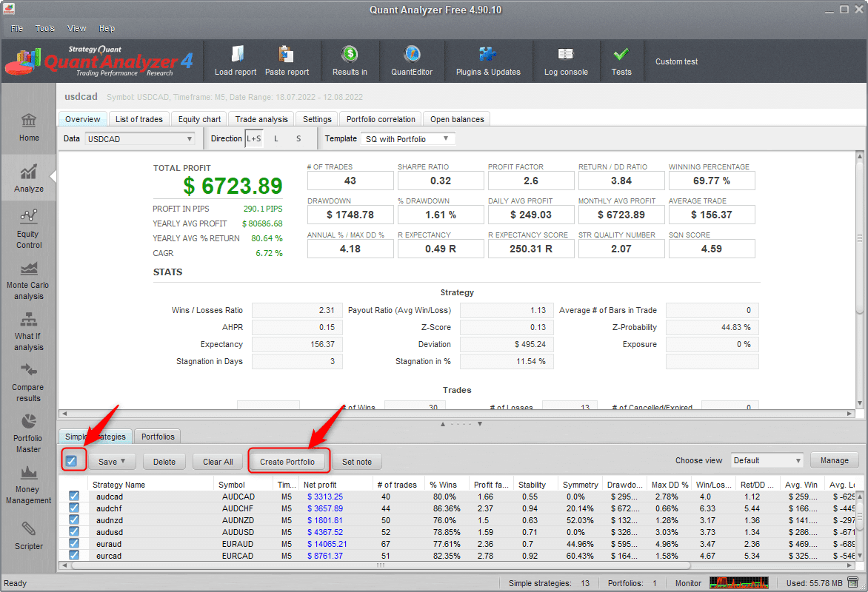Uncheck the euraud strategy checkbox
868x592 pixels.
tap(73, 543)
